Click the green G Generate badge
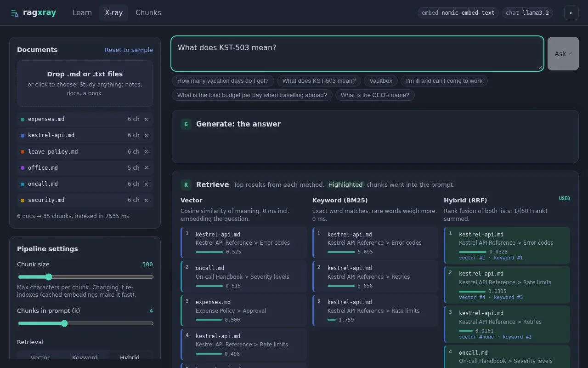Viewport: 588px width, 368px height. click(x=186, y=124)
